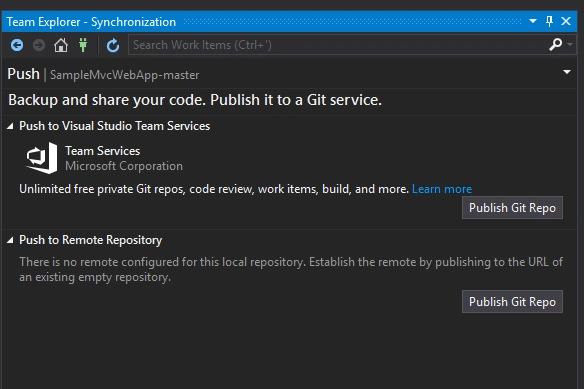Open search options dropdown arrow

(x=570, y=44)
